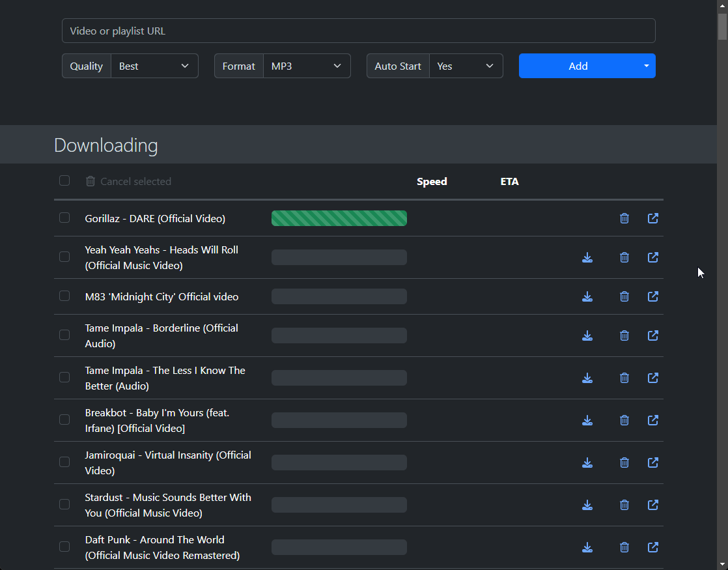
Task: Select Yeah Yeah Yeahs - Heads Will Roll checkbox
Action: point(64,257)
